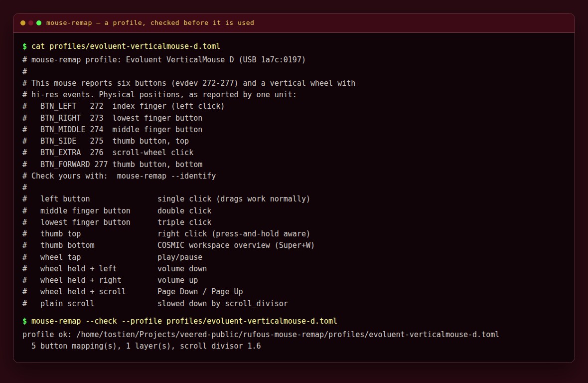
Task: Select the terminal title 'mouse-remap — a profile, checked before it is used'
Action: coord(150,23)
